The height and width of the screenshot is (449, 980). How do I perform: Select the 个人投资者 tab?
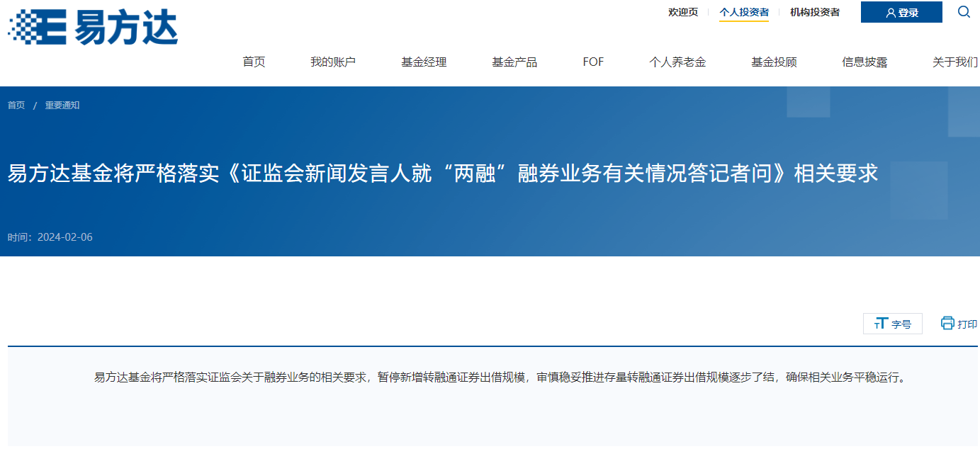click(x=744, y=12)
